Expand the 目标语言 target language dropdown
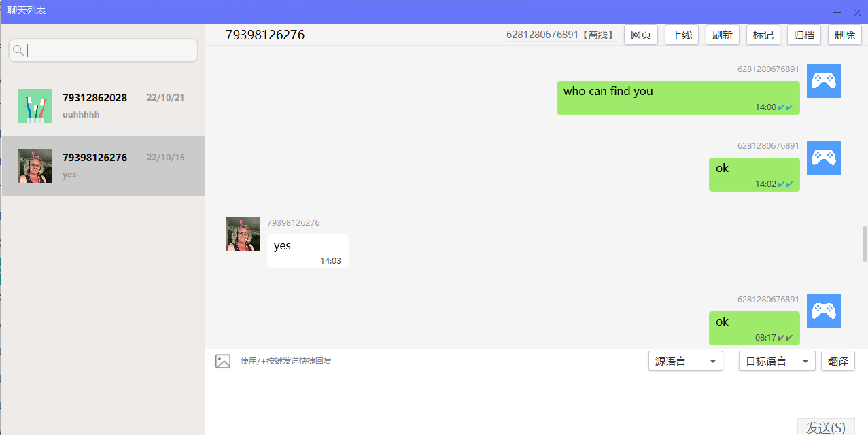Viewport: 868px width, 435px height. tap(778, 362)
